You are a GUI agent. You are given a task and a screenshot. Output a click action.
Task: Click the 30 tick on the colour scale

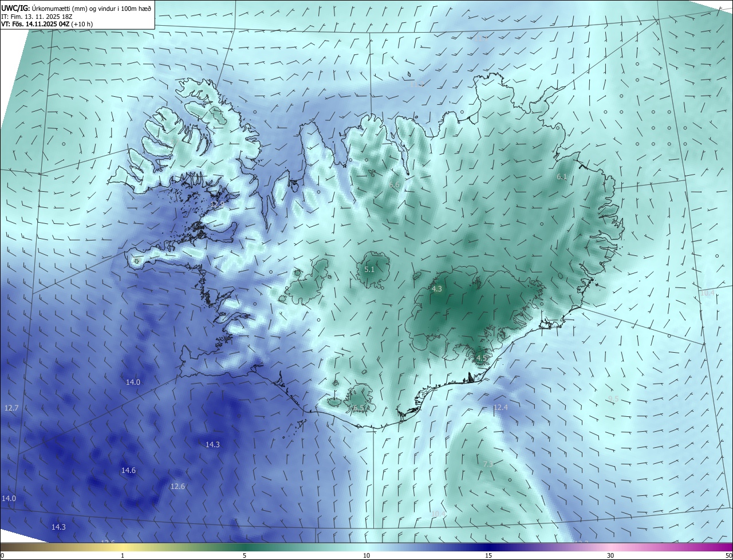610,556
